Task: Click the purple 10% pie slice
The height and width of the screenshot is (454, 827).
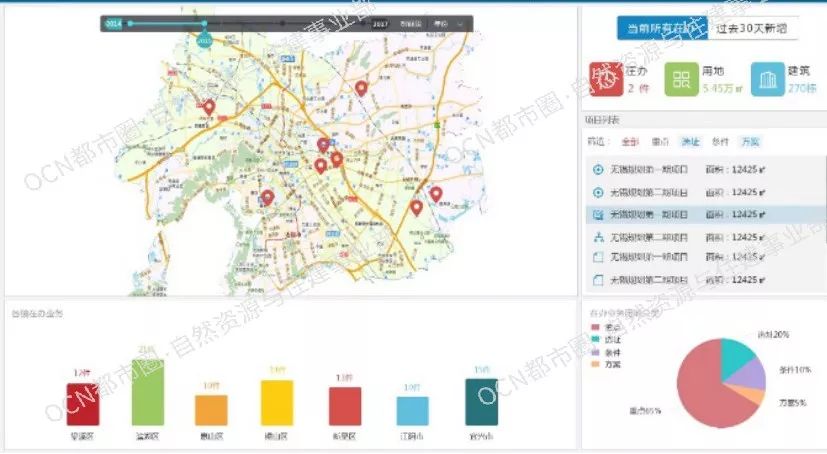Action: pyautogui.click(x=752, y=375)
